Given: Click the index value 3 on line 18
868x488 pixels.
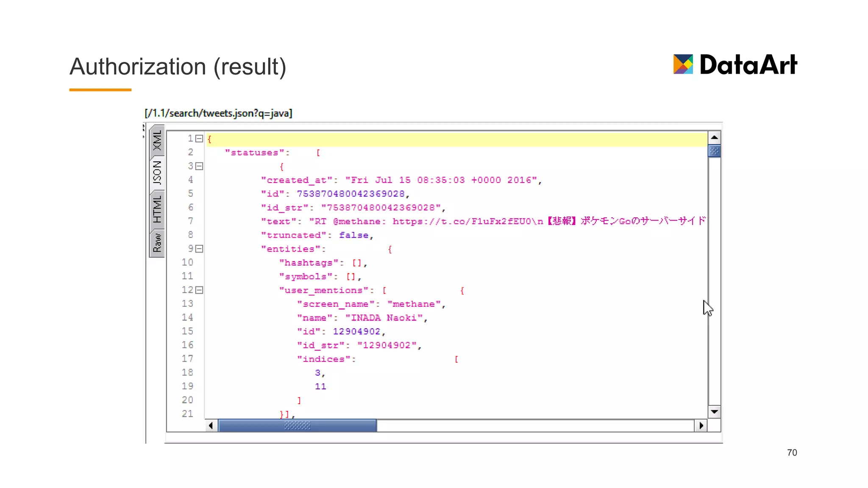Looking at the screenshot, I should (318, 373).
